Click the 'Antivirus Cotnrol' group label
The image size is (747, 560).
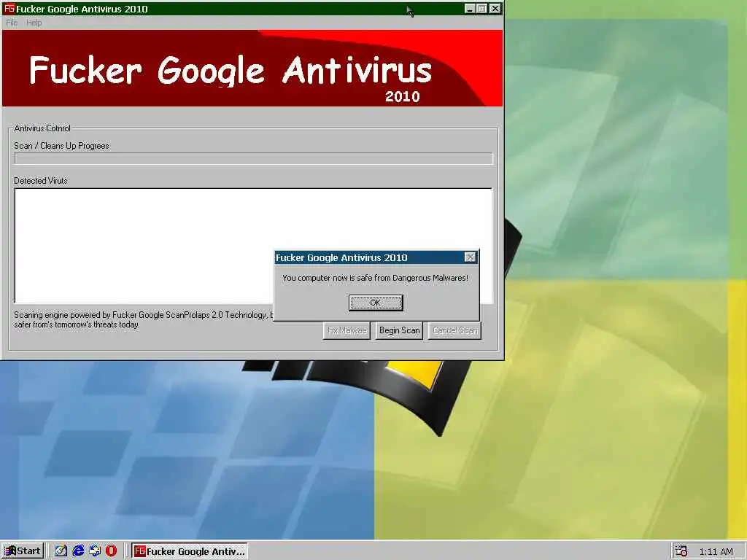(x=42, y=128)
